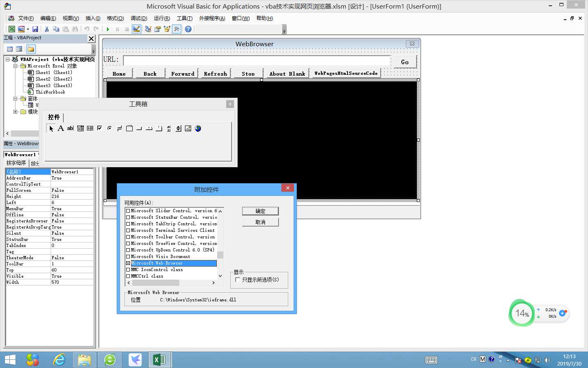The height and width of the screenshot is (368, 588).
Task: Select the Go button on UserForm
Action: (405, 62)
